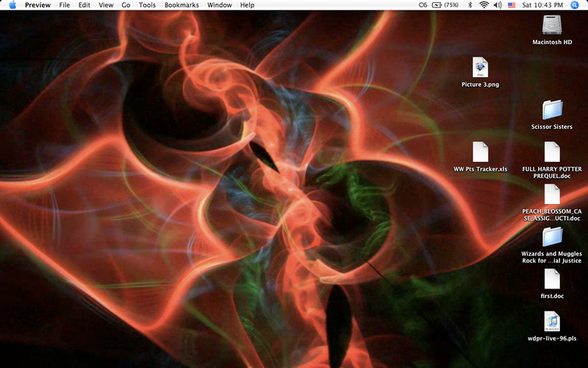Open the Apple menu
This screenshot has height=368, width=588.
coord(12,5)
